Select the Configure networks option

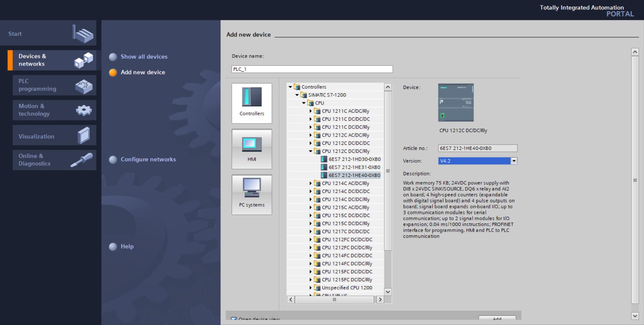coord(148,159)
